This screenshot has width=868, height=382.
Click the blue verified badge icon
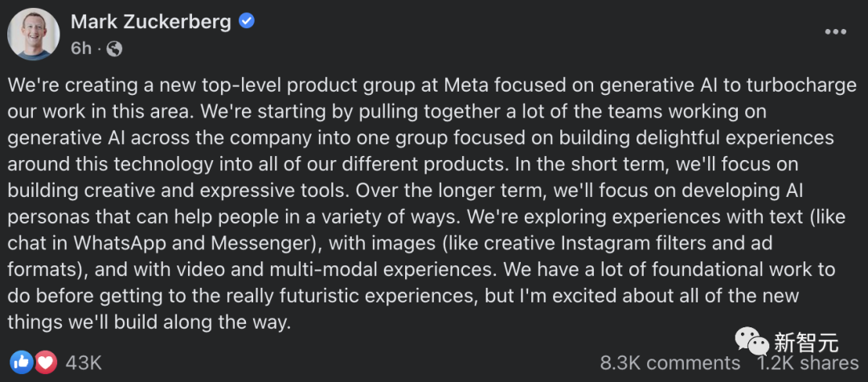coord(247,21)
